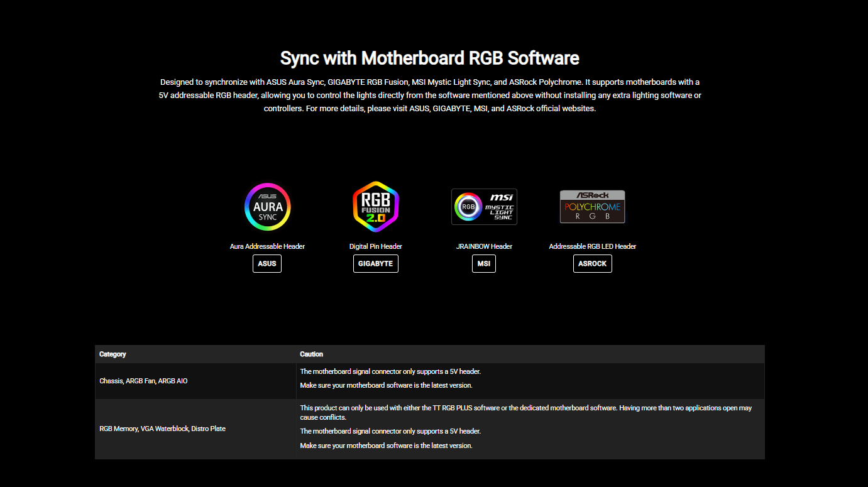Viewport: 868px width, 487px height.
Task: Select the MSI button
Action: point(484,264)
